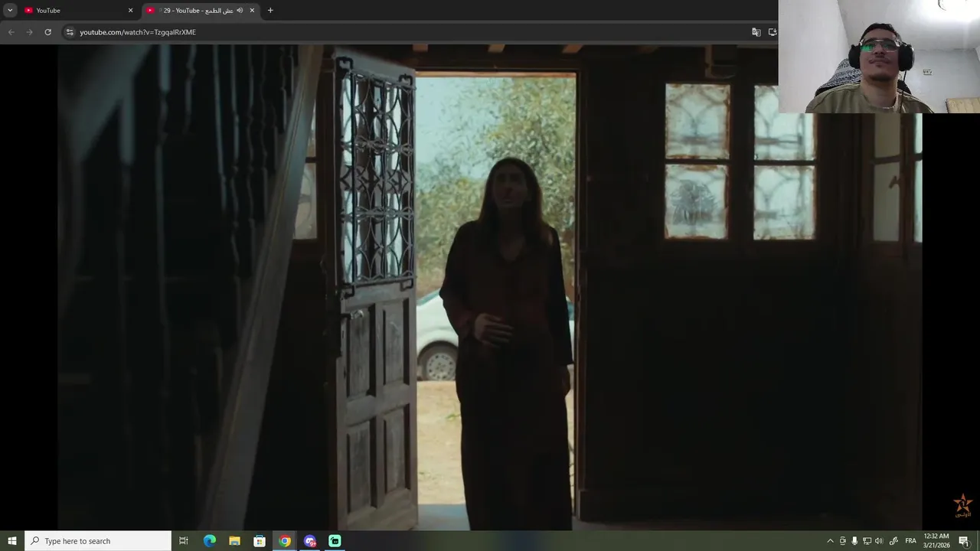980x551 pixels.
Task: Click the Type here to search box
Action: 98,541
